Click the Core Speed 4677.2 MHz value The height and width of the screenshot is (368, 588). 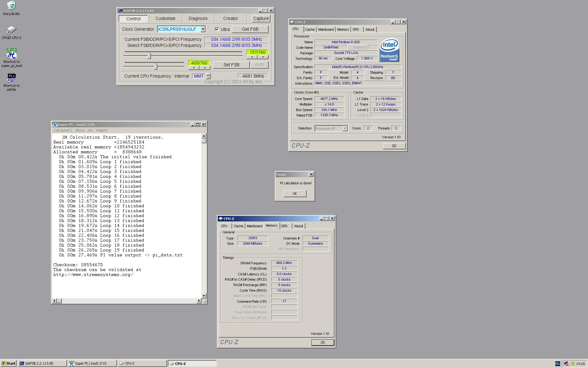[x=329, y=99]
